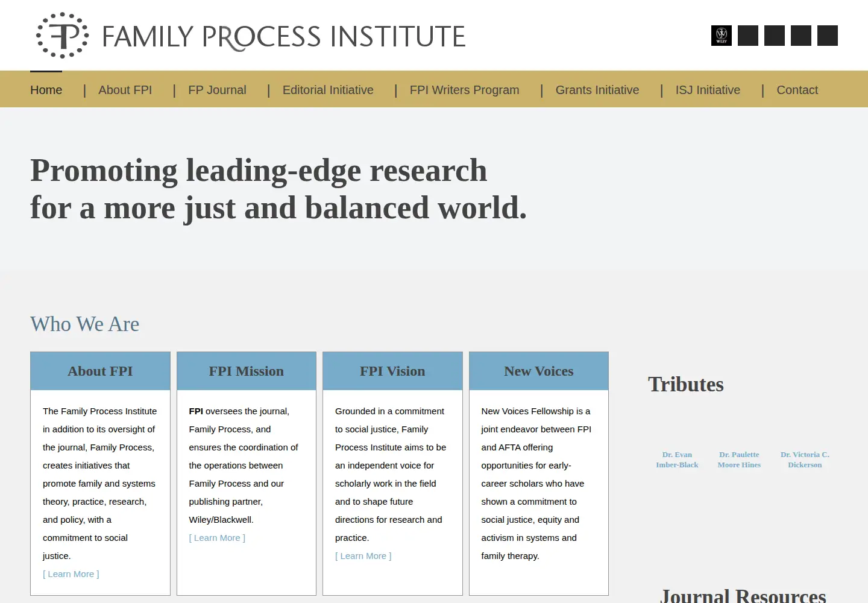Click the Journal Resources heading
Viewport: 868px width, 603px height.
coord(743,596)
